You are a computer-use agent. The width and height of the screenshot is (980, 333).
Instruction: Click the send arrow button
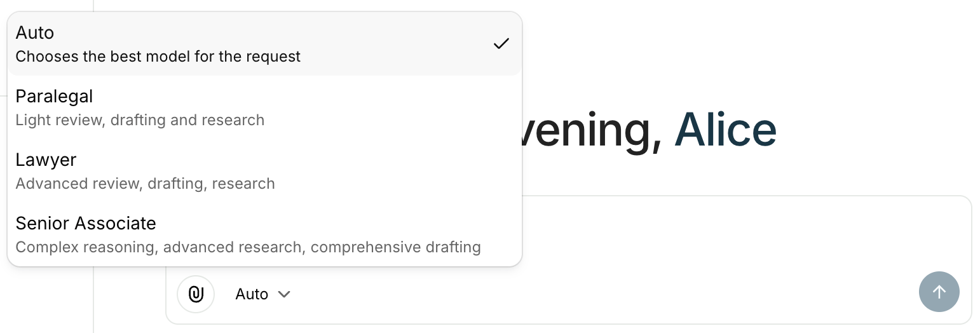[x=939, y=292]
